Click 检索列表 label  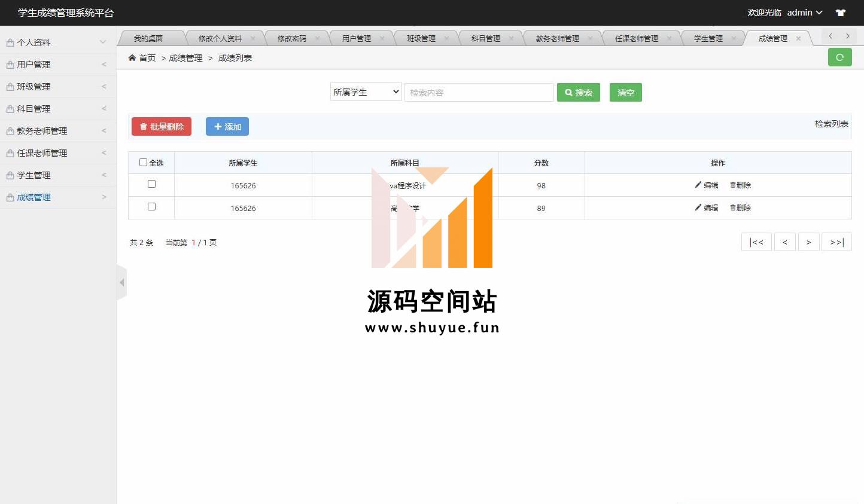832,124
